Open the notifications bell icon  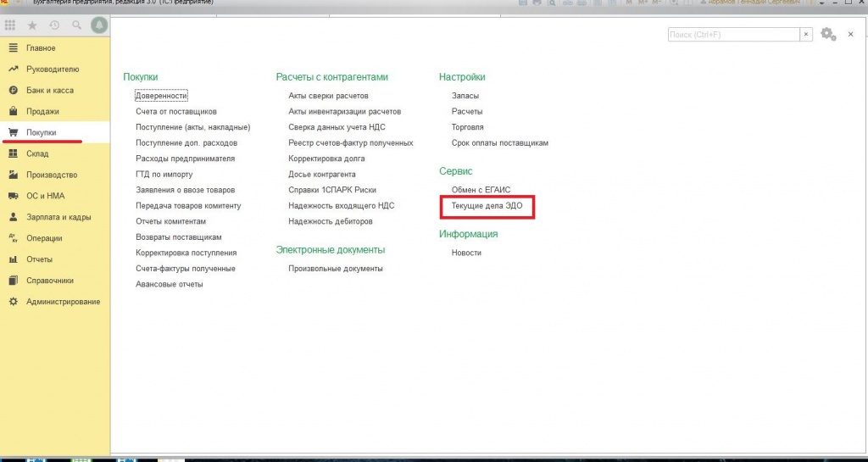point(100,25)
